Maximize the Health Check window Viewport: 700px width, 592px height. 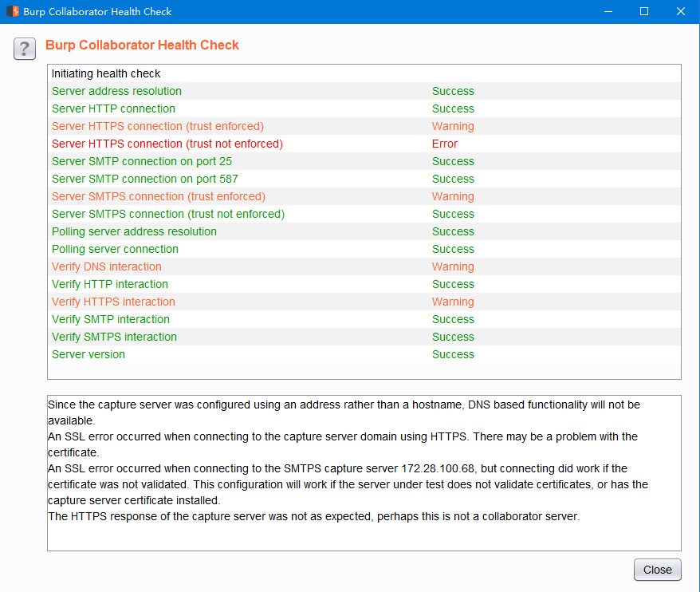tap(644, 12)
